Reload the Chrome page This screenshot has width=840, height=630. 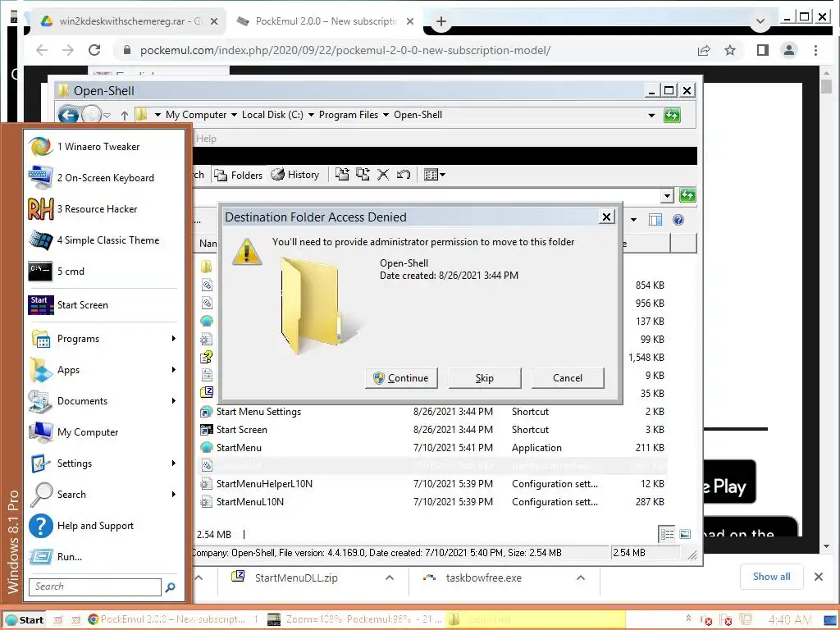[x=94, y=50]
